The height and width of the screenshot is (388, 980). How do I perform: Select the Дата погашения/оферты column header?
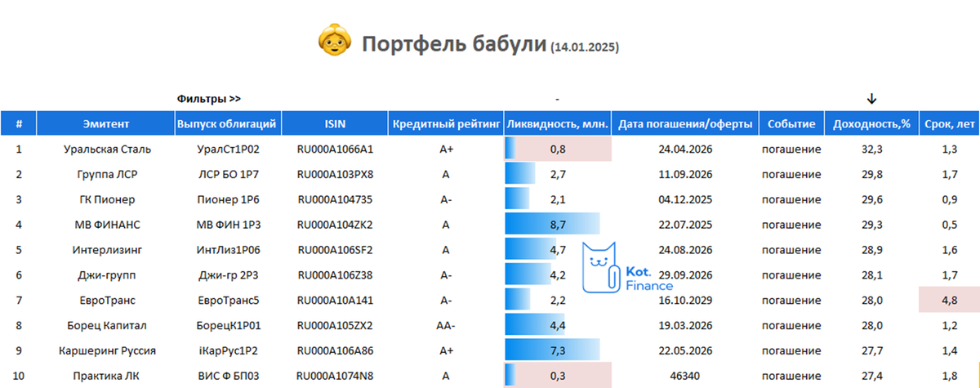tap(685, 124)
